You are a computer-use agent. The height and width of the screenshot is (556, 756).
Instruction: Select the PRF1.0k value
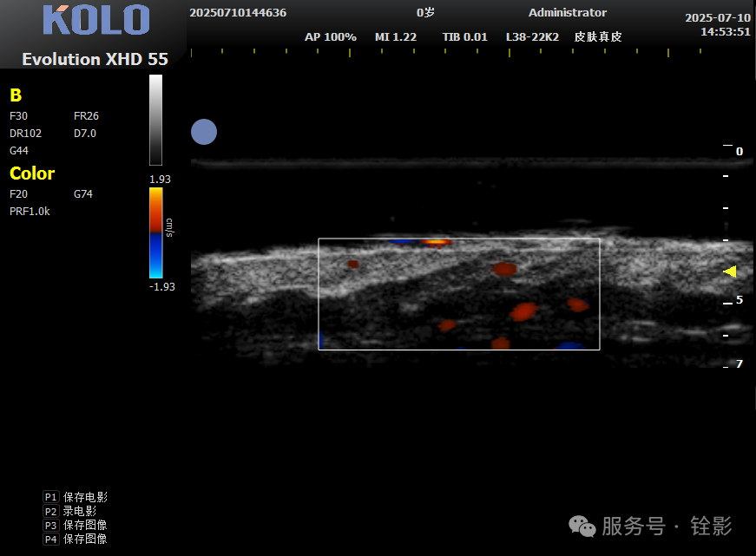[x=30, y=212]
